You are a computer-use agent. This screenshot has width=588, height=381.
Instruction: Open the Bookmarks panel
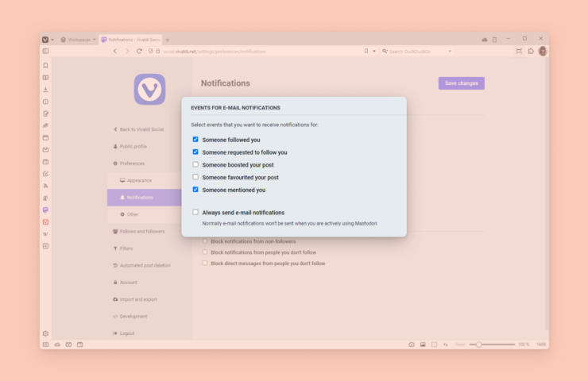pyautogui.click(x=45, y=66)
